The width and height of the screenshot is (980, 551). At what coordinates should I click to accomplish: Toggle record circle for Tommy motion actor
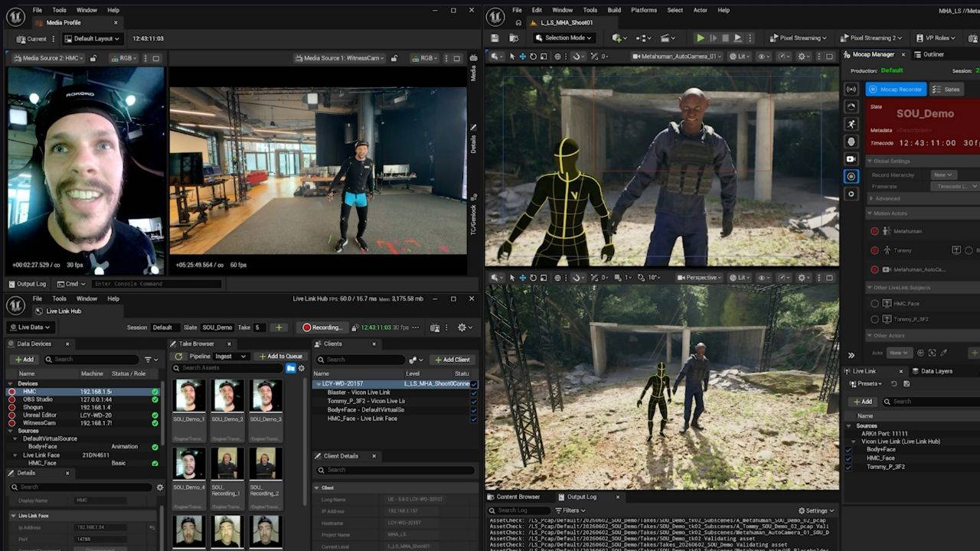click(874, 250)
